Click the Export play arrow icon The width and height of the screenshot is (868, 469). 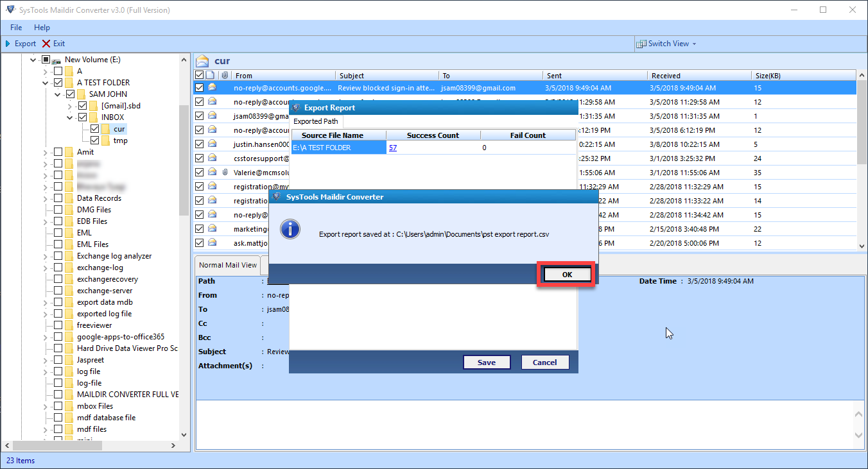[8, 44]
